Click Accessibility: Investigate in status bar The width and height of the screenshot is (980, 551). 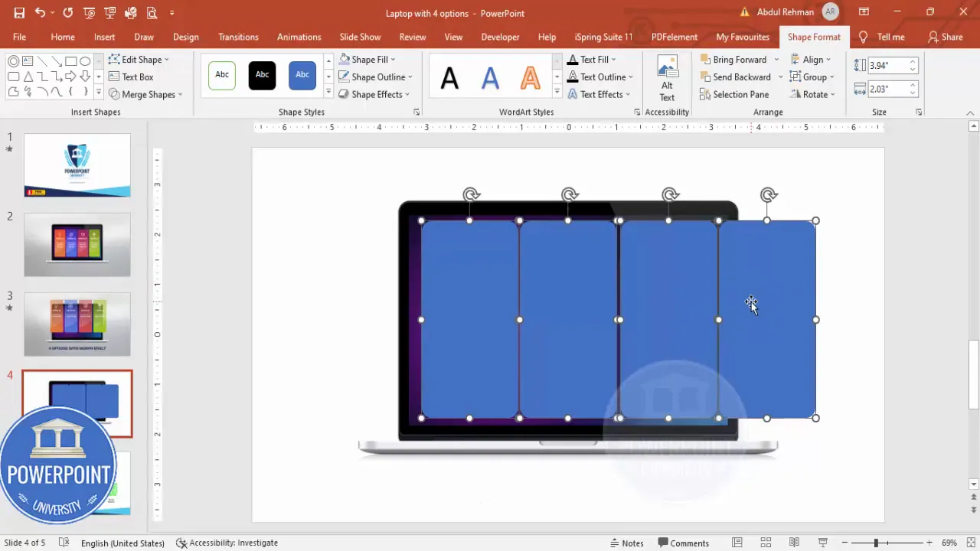(227, 543)
